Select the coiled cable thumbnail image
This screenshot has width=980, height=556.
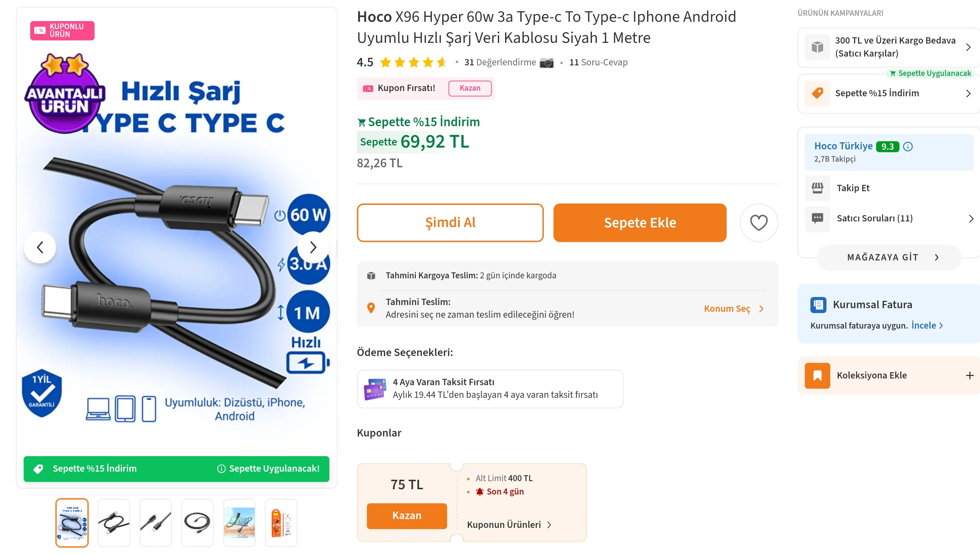click(x=197, y=522)
